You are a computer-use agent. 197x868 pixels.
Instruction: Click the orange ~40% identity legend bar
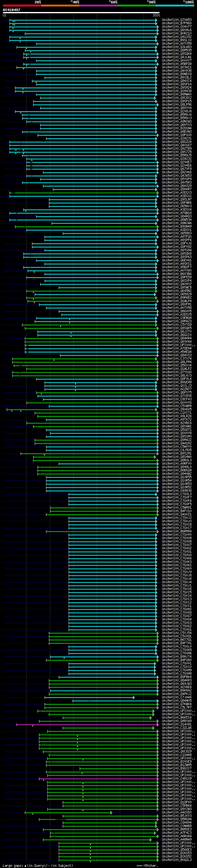point(60,6)
